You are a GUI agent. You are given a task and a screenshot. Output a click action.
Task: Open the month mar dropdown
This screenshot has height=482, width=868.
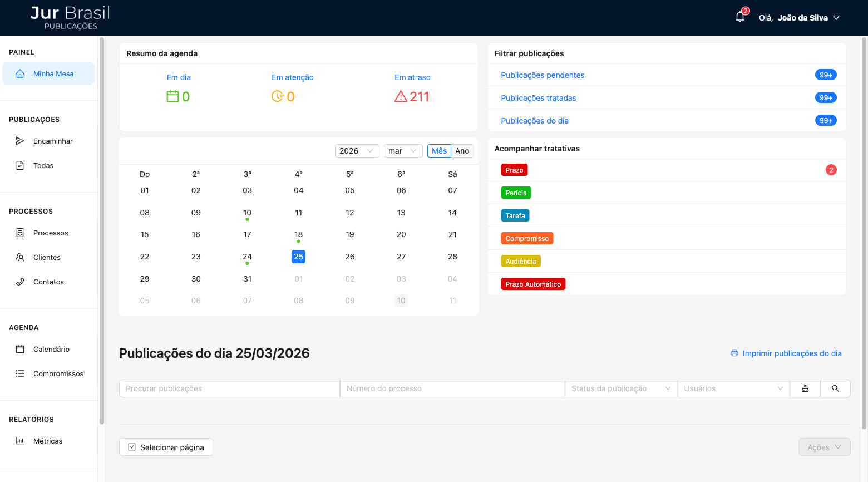tap(403, 150)
